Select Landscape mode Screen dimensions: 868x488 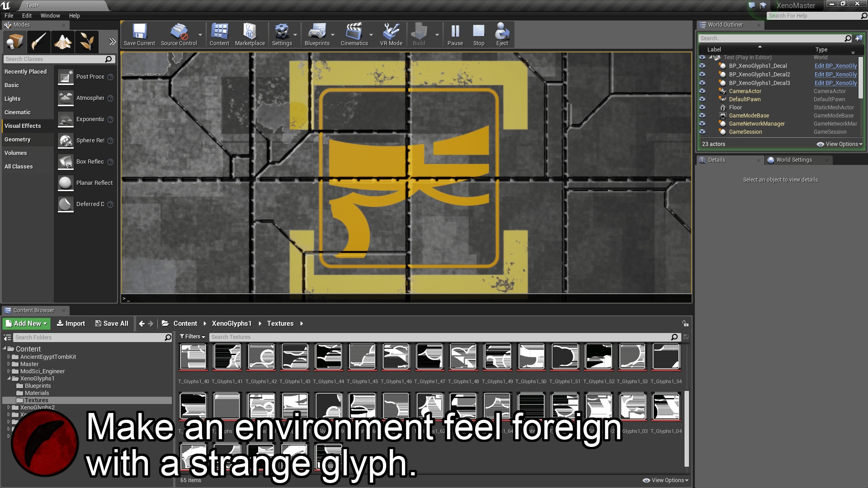[x=62, y=42]
